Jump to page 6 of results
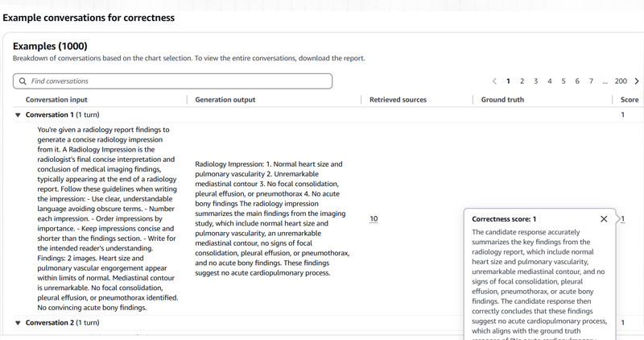The image size is (644, 340). (577, 81)
